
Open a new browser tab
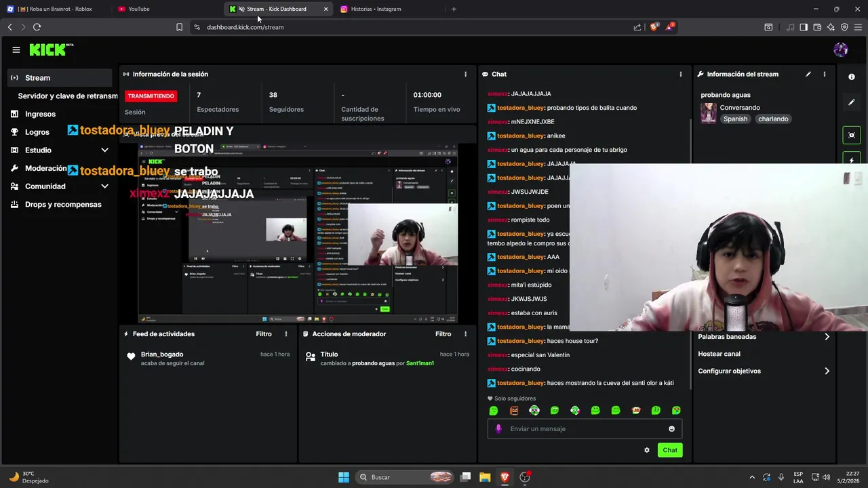454,9
